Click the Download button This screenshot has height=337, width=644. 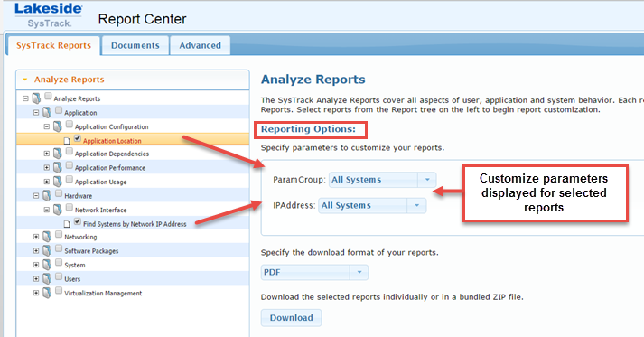tap(291, 318)
